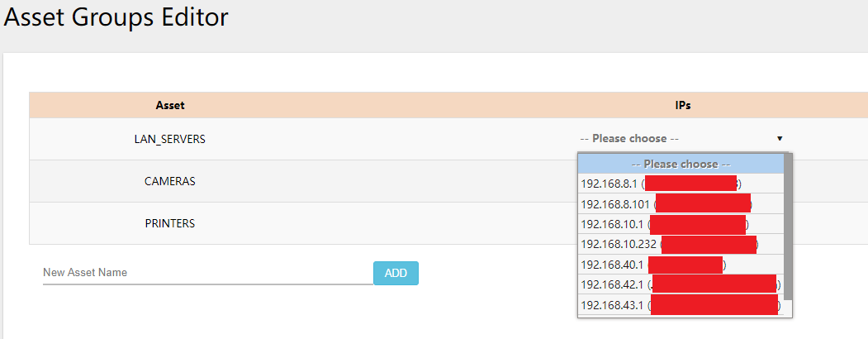This screenshot has height=339, width=868.
Task: Select the '-- Please choose --' list option
Action: pyautogui.click(x=680, y=164)
